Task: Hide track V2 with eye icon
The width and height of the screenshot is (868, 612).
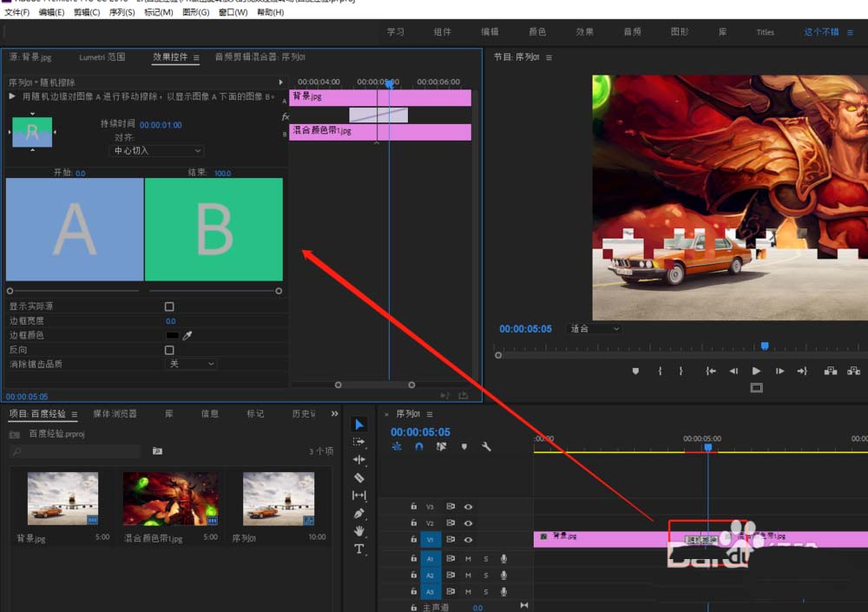Action: tap(468, 523)
